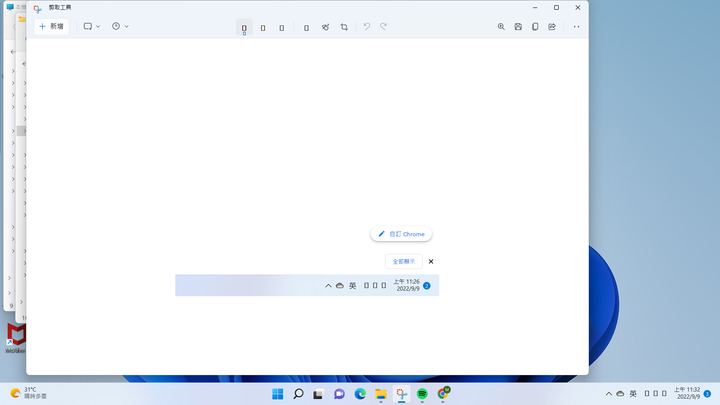Redo the annotation
This screenshot has width=720, height=405.
click(x=383, y=27)
